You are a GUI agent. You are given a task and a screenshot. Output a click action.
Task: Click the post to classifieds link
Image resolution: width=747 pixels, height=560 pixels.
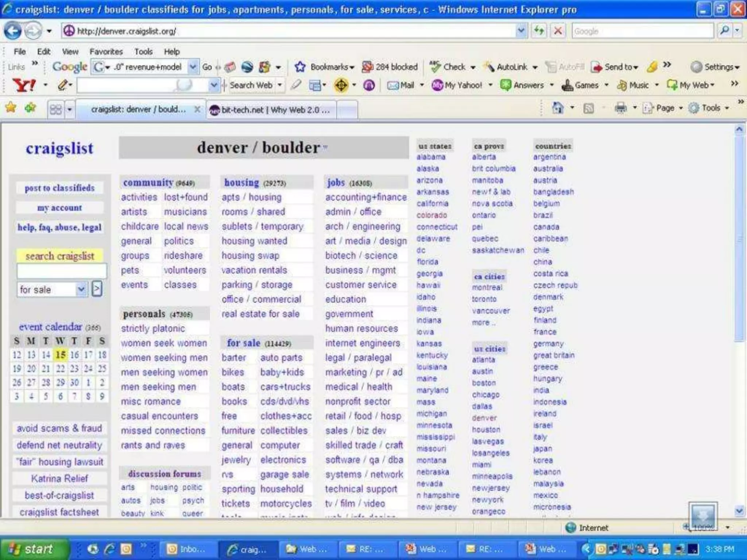pyautogui.click(x=59, y=188)
